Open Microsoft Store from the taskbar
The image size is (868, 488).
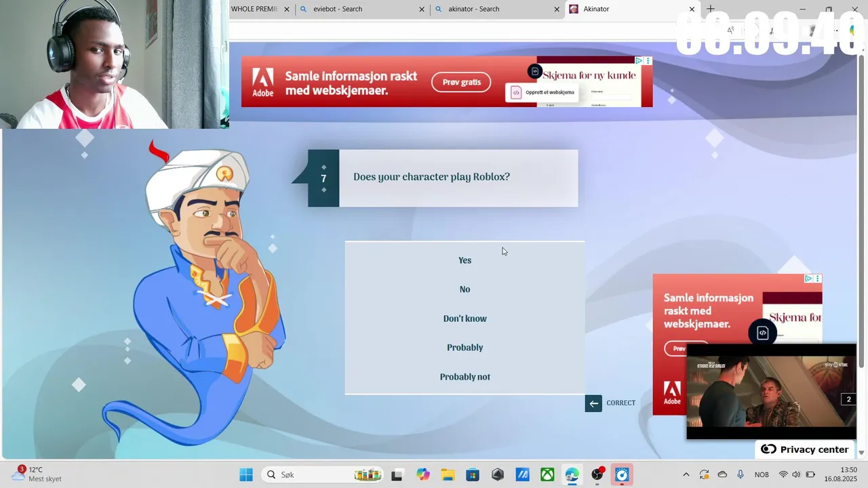tap(473, 475)
